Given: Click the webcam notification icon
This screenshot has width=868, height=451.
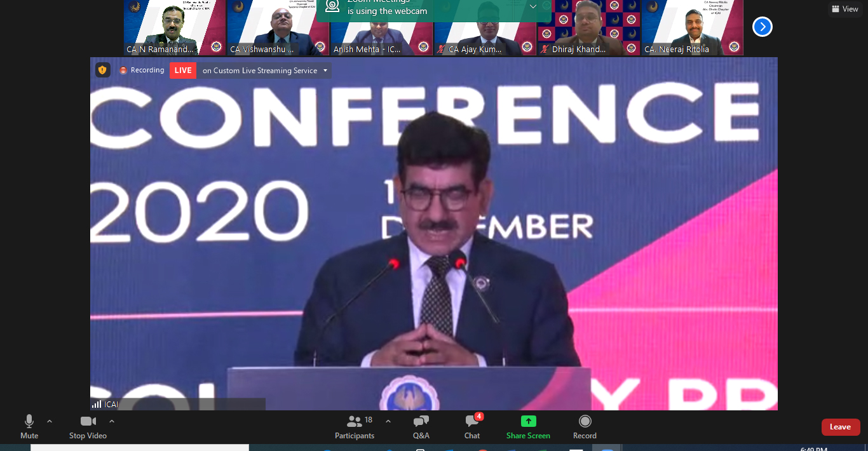Looking at the screenshot, I should click(332, 6).
